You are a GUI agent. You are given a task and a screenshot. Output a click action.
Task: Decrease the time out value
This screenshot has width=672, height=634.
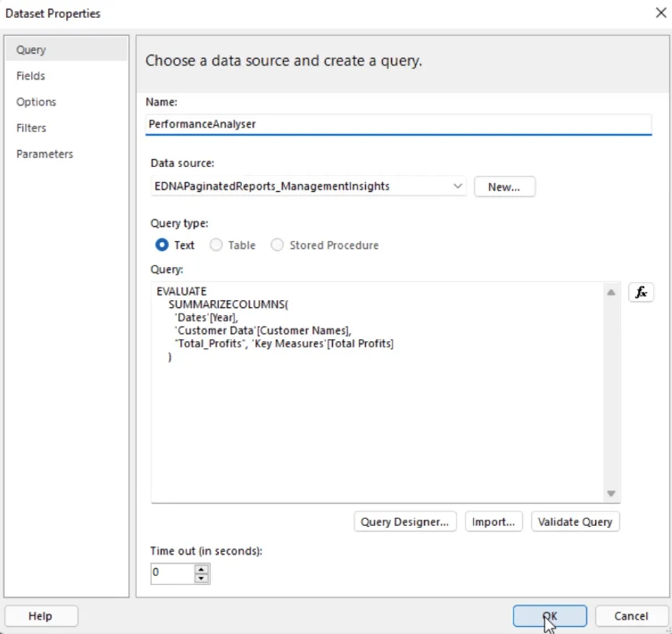(x=202, y=579)
